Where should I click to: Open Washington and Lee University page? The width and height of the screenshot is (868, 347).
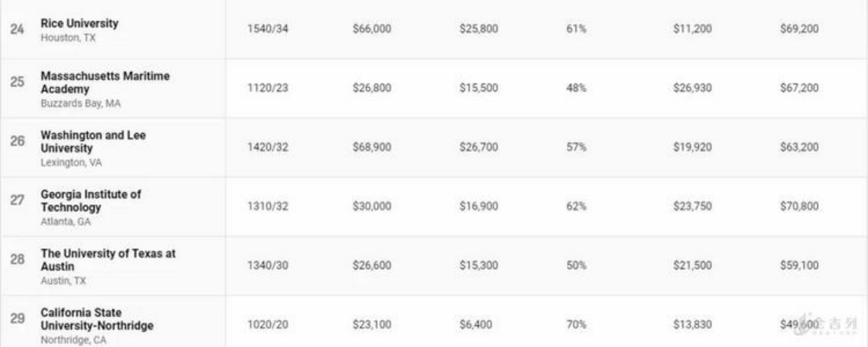(x=93, y=141)
